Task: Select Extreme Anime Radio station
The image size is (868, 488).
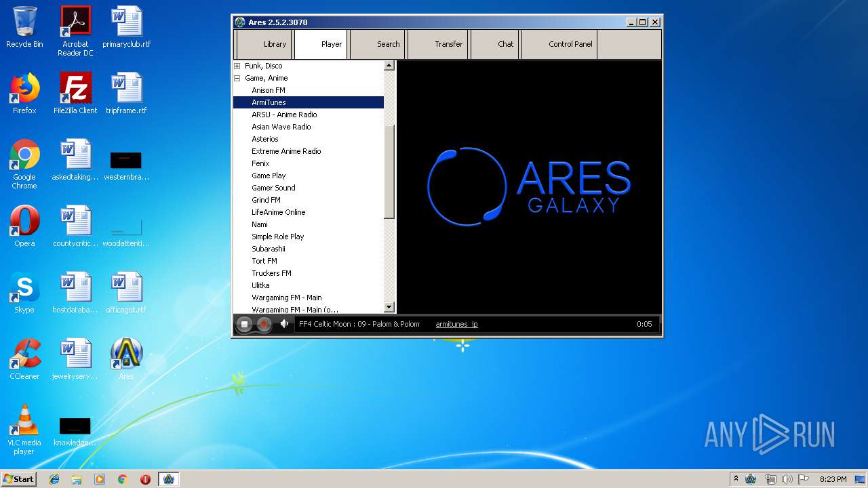Action: coord(286,151)
